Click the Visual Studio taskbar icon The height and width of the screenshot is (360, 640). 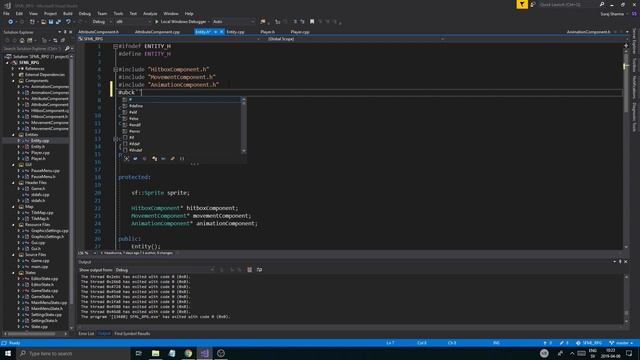tap(204, 353)
